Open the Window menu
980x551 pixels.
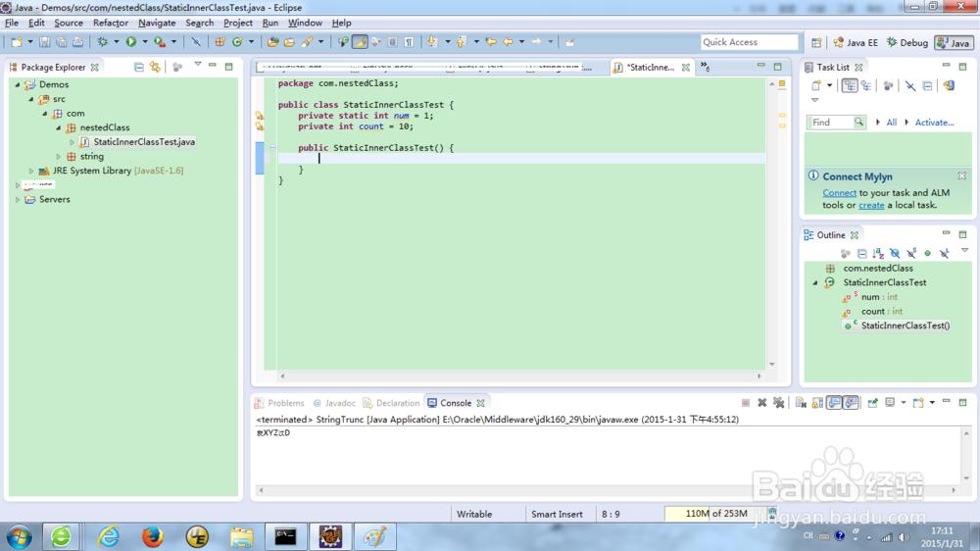[x=305, y=23]
